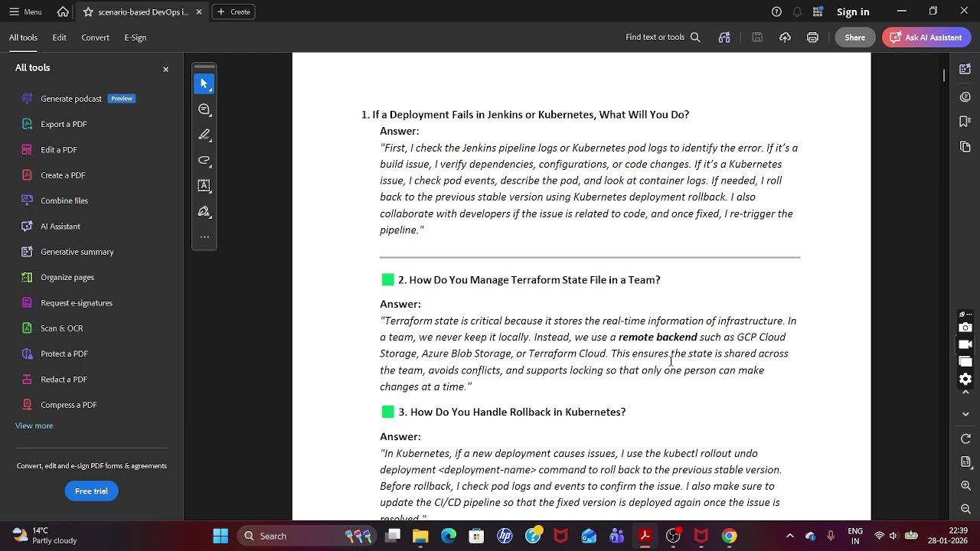Viewport: 980px width, 551px height.
Task: Open the page thumbnails panel in right rail
Action: pos(965,147)
